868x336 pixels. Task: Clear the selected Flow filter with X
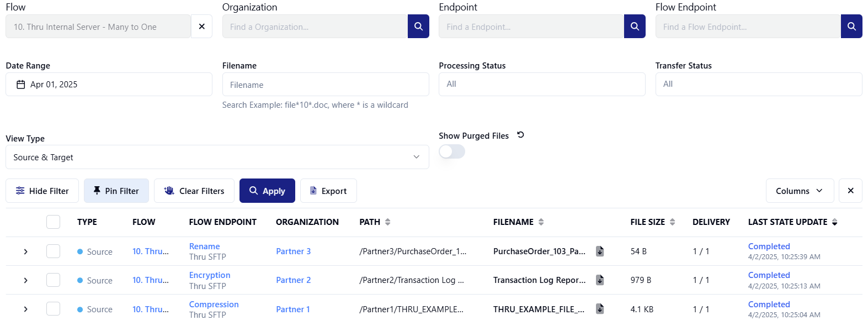tap(201, 27)
